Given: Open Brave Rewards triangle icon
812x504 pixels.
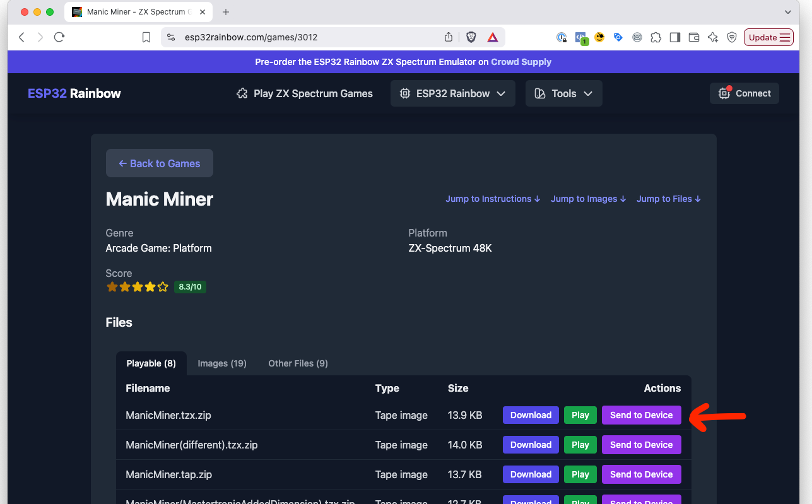Looking at the screenshot, I should (492, 37).
